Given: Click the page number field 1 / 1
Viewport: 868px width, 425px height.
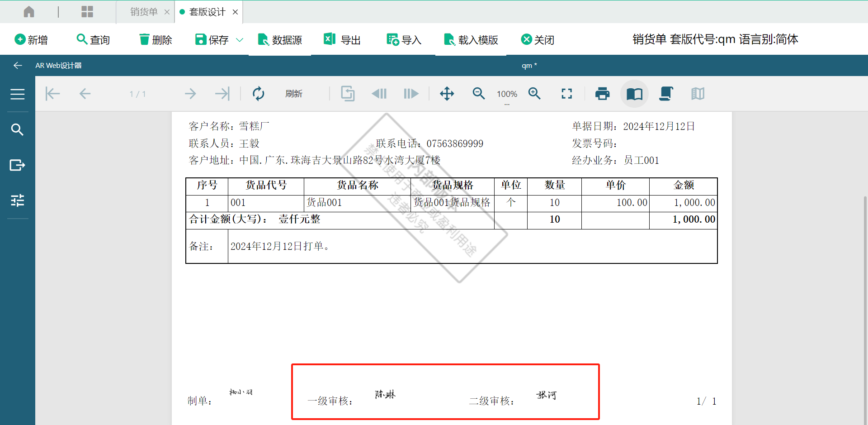Looking at the screenshot, I should point(137,94).
